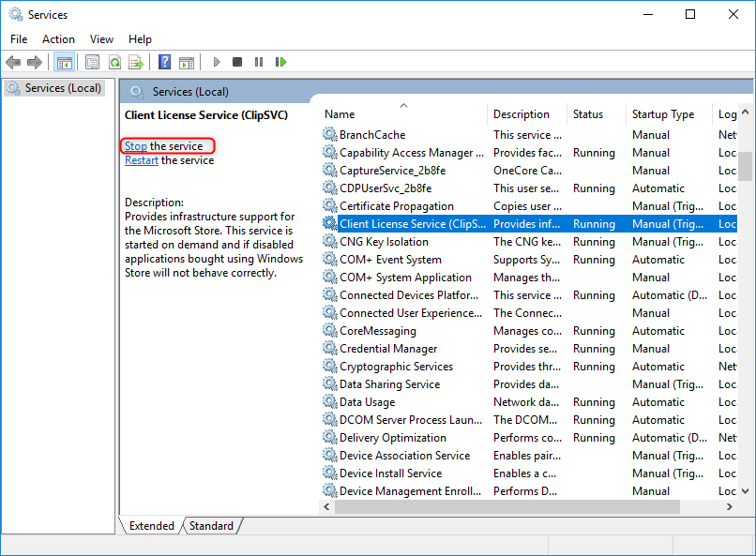The image size is (756, 556).
Task: Open the View menu
Action: pyautogui.click(x=101, y=39)
